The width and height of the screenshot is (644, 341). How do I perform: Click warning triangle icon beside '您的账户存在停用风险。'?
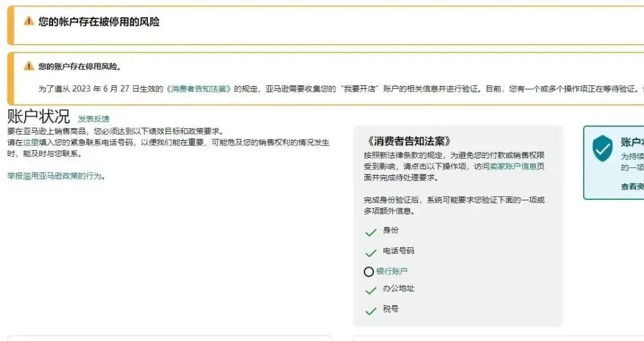click(29, 66)
